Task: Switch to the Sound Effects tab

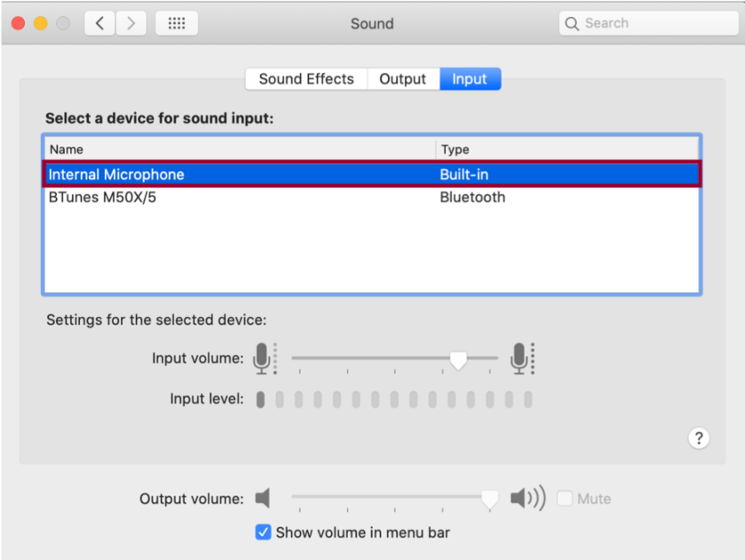Action: pyautogui.click(x=306, y=79)
